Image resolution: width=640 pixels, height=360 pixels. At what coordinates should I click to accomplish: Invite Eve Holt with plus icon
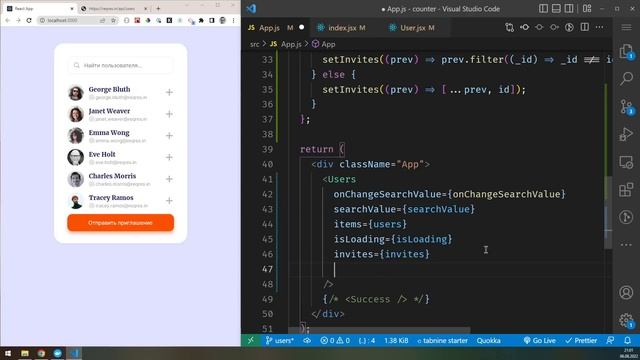(169, 158)
